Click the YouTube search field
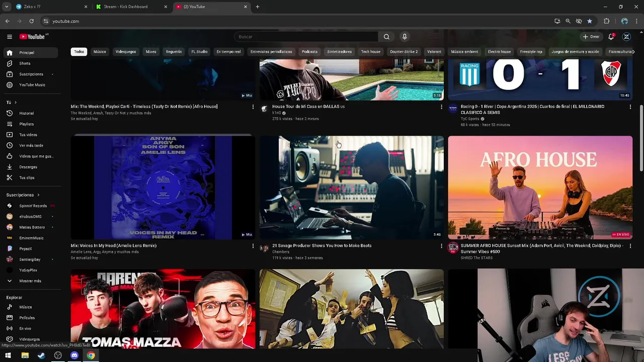644x362 pixels. point(306,37)
